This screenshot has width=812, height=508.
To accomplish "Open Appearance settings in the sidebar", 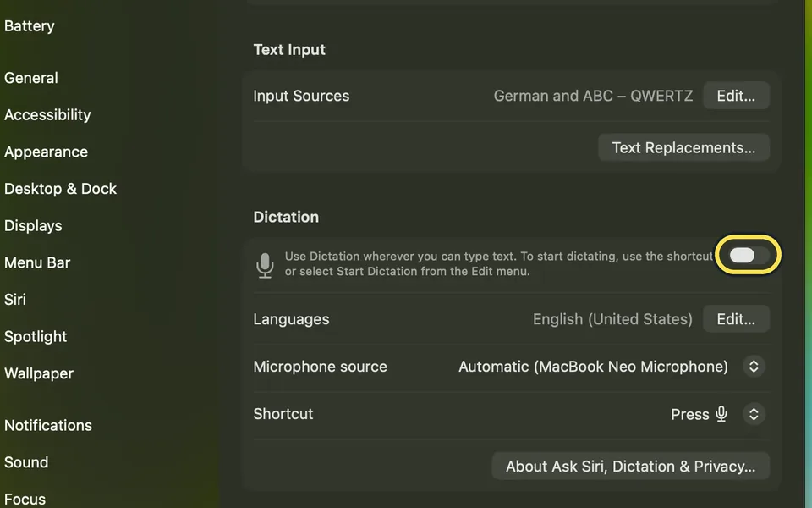I will tap(46, 152).
